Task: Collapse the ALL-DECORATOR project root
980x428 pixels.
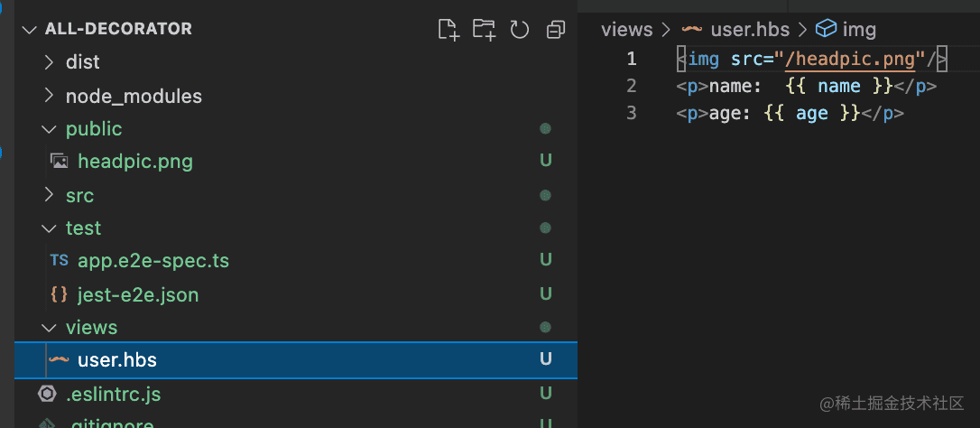Action: tap(30, 29)
